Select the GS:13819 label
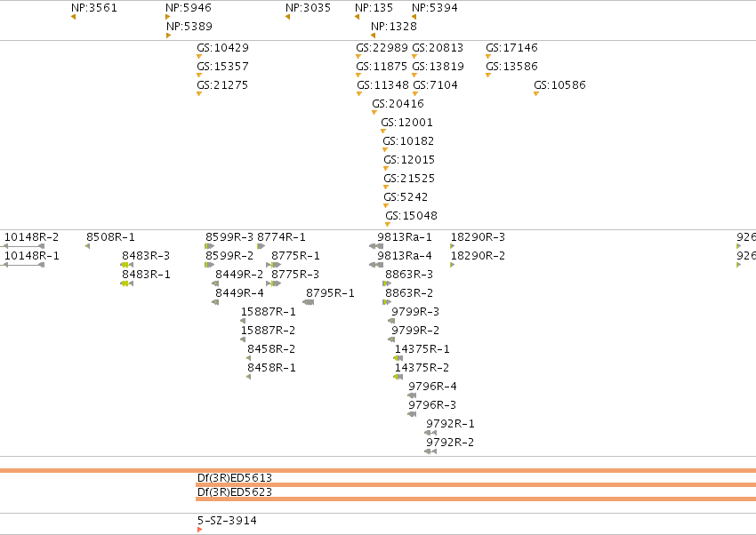 (438, 67)
